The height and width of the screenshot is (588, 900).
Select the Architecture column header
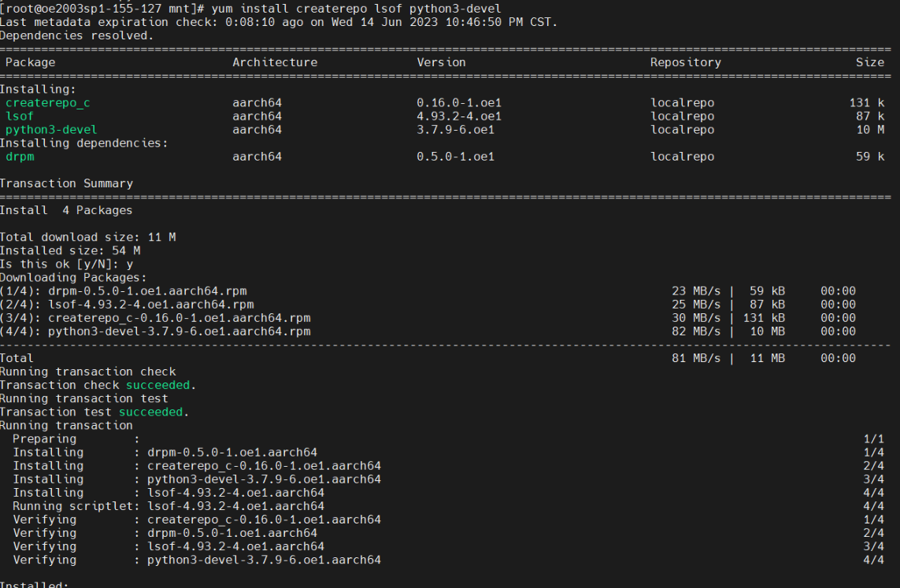click(275, 62)
